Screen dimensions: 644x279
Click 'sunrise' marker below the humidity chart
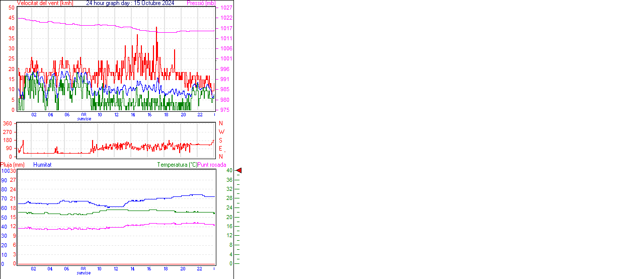pos(84,273)
